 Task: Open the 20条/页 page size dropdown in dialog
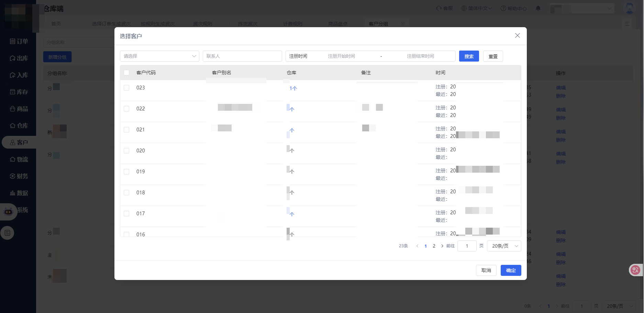click(504, 246)
